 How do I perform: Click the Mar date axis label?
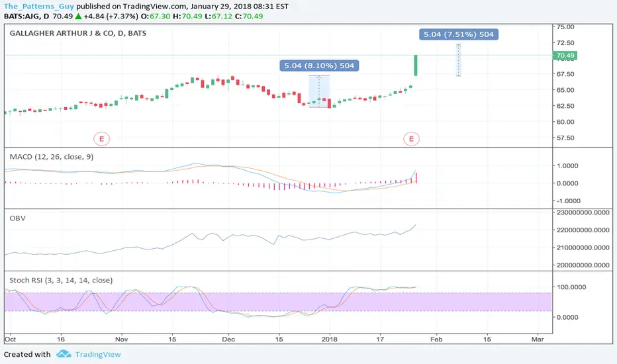538,340
